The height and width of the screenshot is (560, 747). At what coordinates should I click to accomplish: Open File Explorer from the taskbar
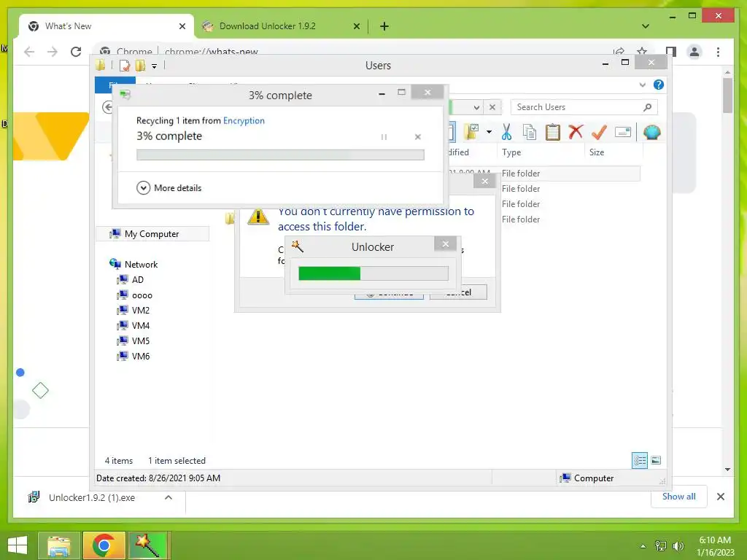tap(59, 545)
